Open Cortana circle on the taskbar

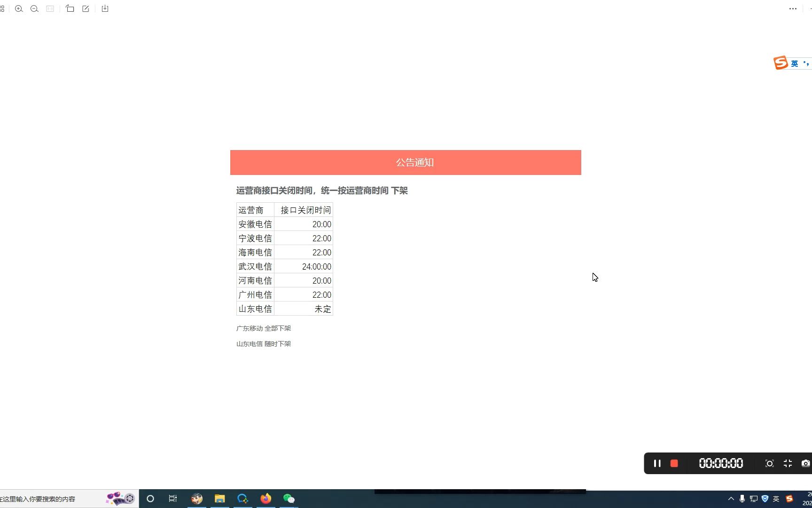(150, 499)
